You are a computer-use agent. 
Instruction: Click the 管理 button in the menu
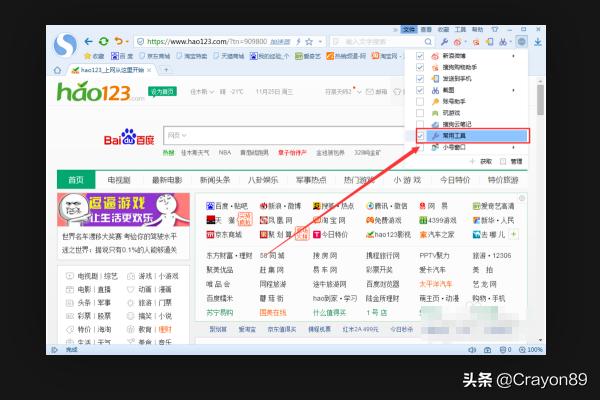click(516, 160)
